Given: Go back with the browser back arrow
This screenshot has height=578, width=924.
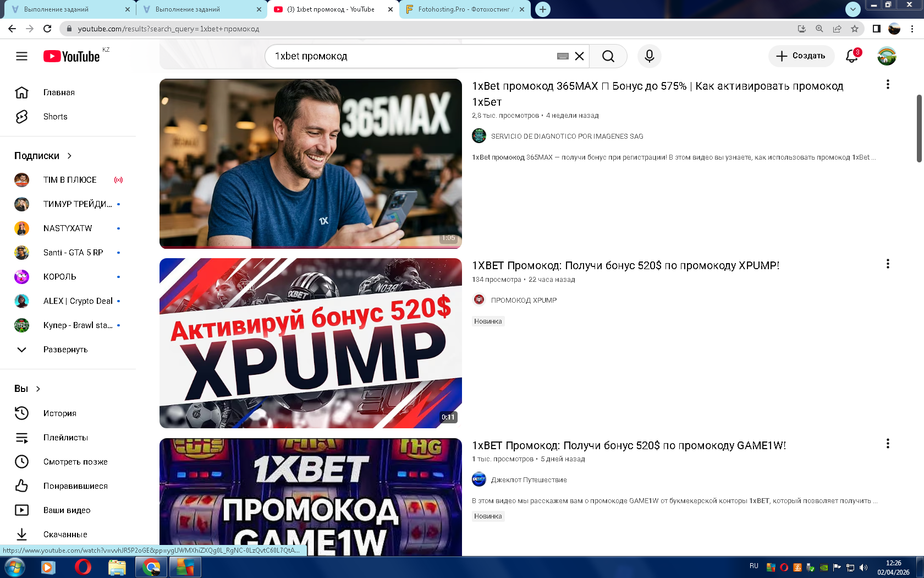Looking at the screenshot, I should click(12, 29).
